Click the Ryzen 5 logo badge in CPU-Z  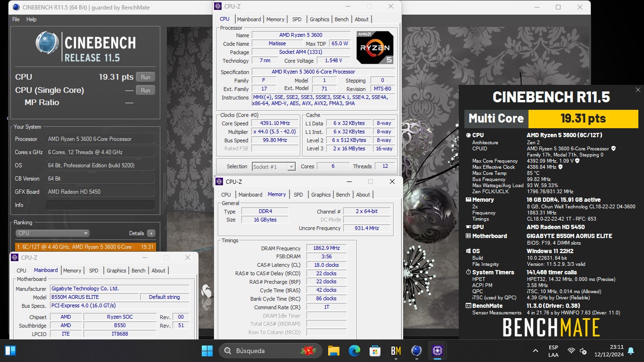pyautogui.click(x=375, y=48)
